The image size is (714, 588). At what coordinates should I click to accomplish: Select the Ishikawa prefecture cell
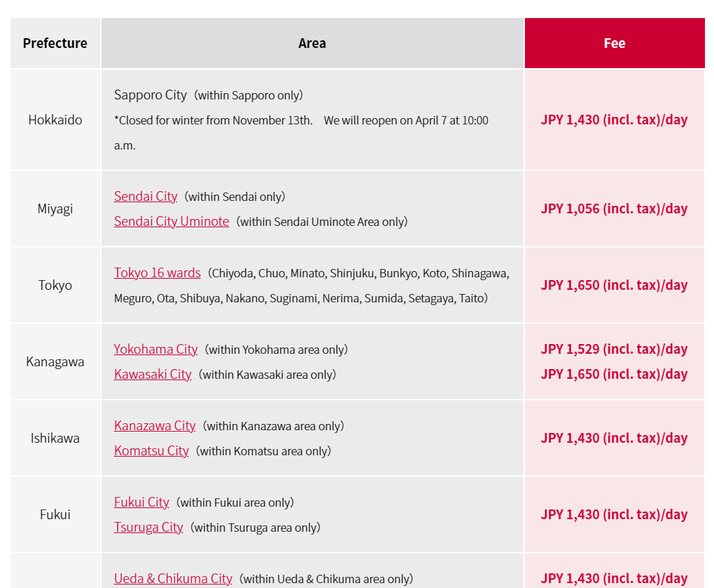[x=55, y=439]
